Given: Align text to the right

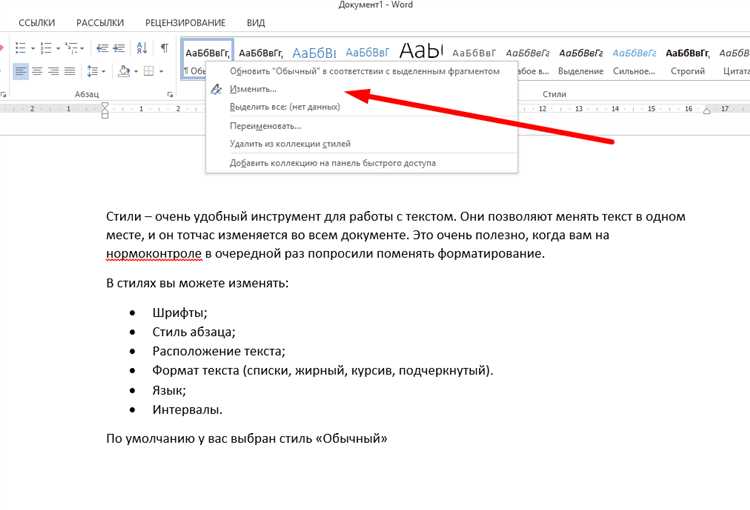Looking at the screenshot, I should pyautogui.click(x=54, y=71).
